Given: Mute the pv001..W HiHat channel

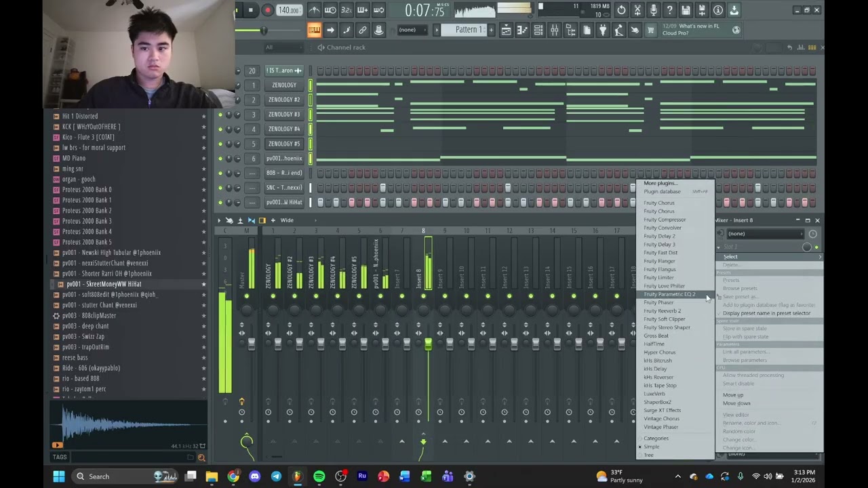Looking at the screenshot, I should (x=220, y=203).
